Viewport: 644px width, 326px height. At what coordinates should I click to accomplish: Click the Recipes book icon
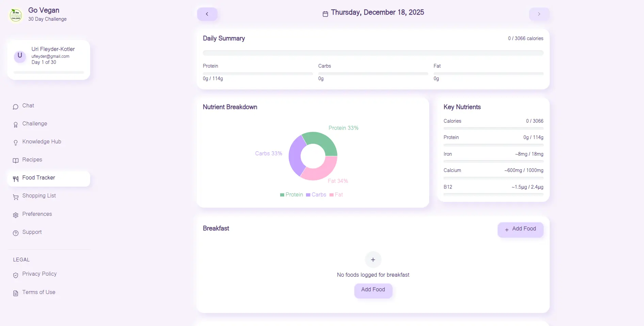[x=16, y=161]
